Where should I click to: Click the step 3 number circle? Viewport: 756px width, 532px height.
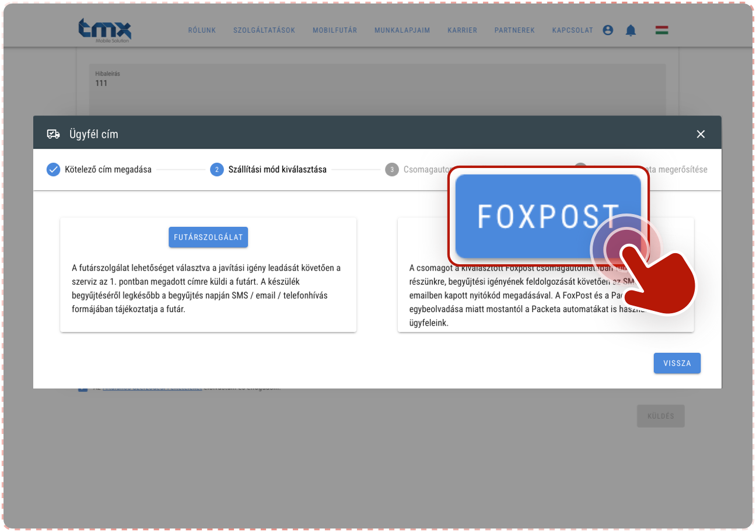[x=391, y=170]
